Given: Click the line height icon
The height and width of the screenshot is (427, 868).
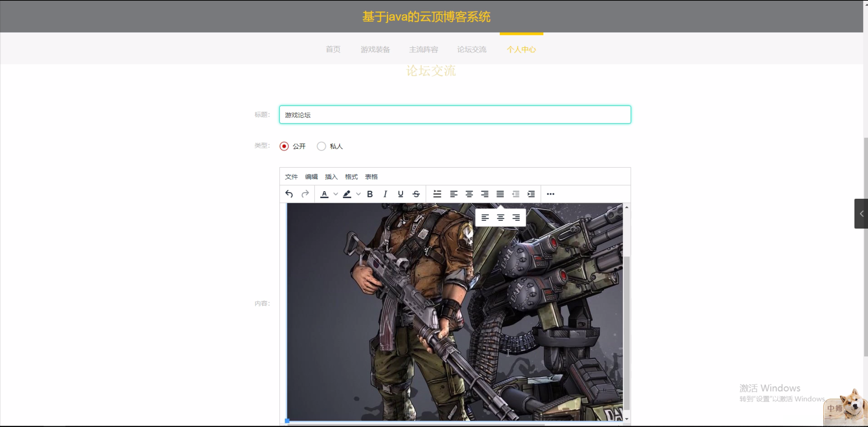Looking at the screenshot, I should [x=437, y=194].
